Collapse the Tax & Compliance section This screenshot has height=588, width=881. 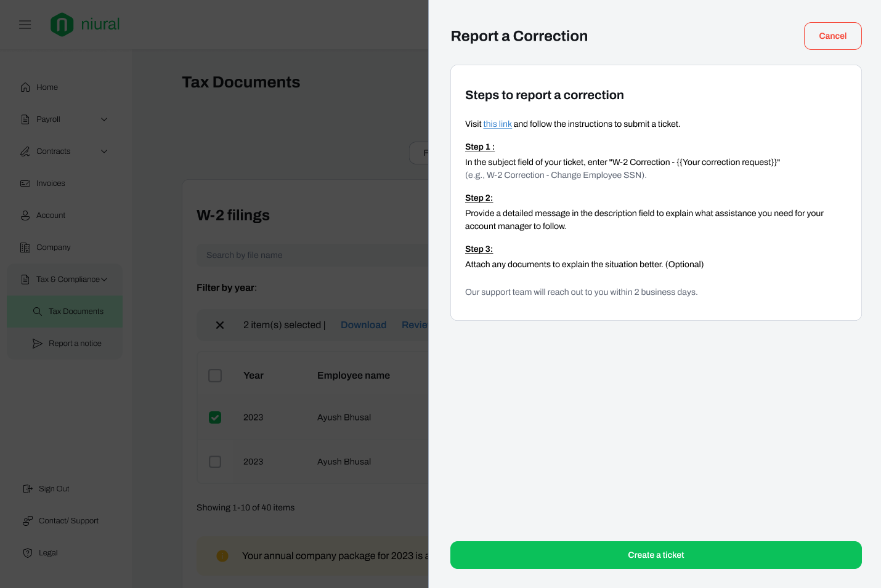click(x=104, y=280)
